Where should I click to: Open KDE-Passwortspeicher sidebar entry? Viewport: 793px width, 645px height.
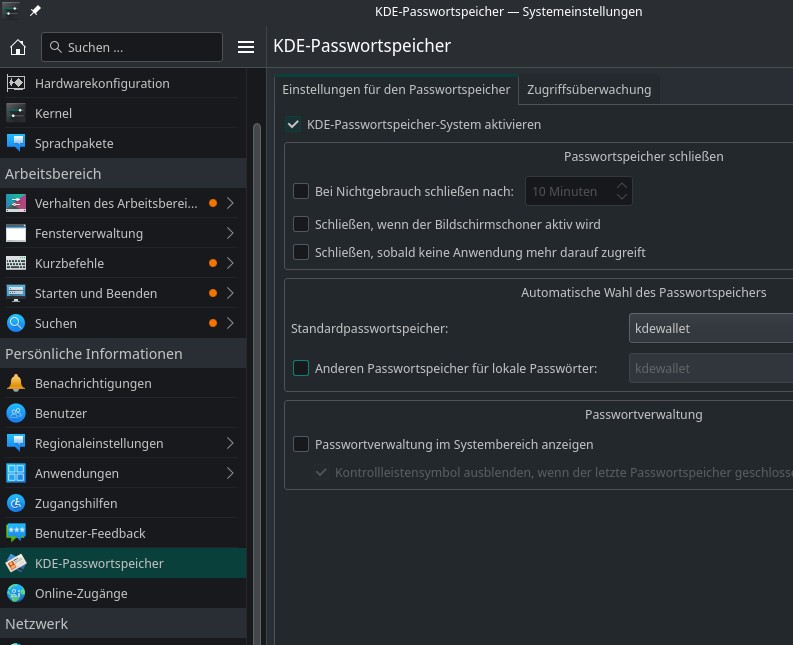pyautogui.click(x=123, y=563)
